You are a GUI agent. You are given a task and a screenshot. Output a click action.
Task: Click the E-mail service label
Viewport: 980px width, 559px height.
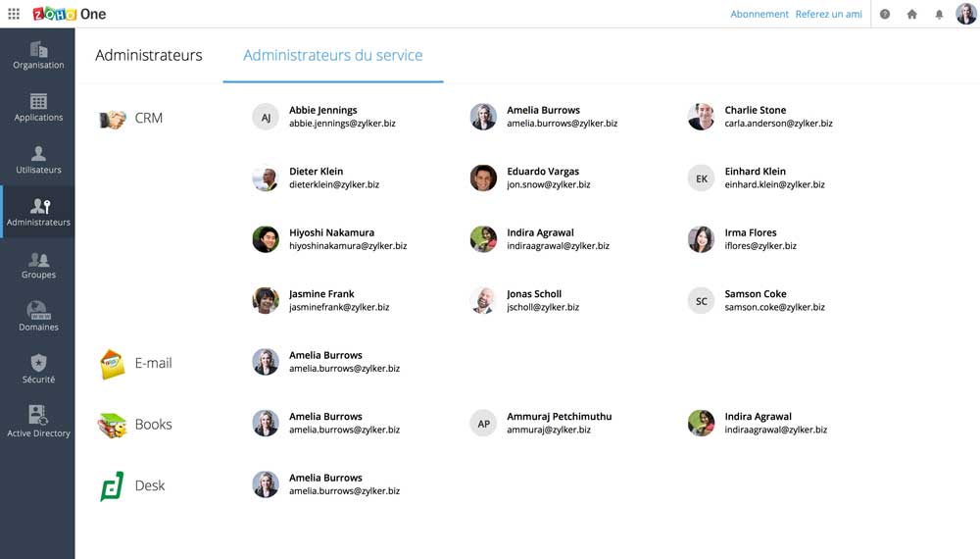point(153,363)
